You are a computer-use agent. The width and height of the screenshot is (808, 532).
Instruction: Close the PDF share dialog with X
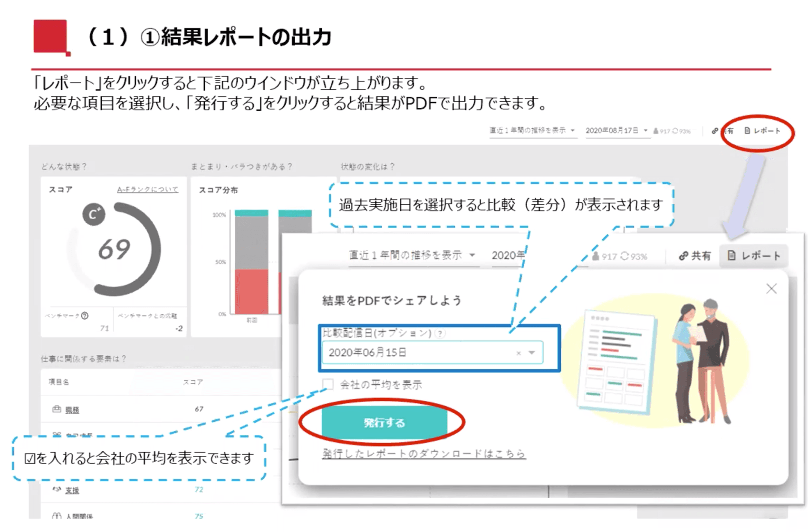coord(771,289)
